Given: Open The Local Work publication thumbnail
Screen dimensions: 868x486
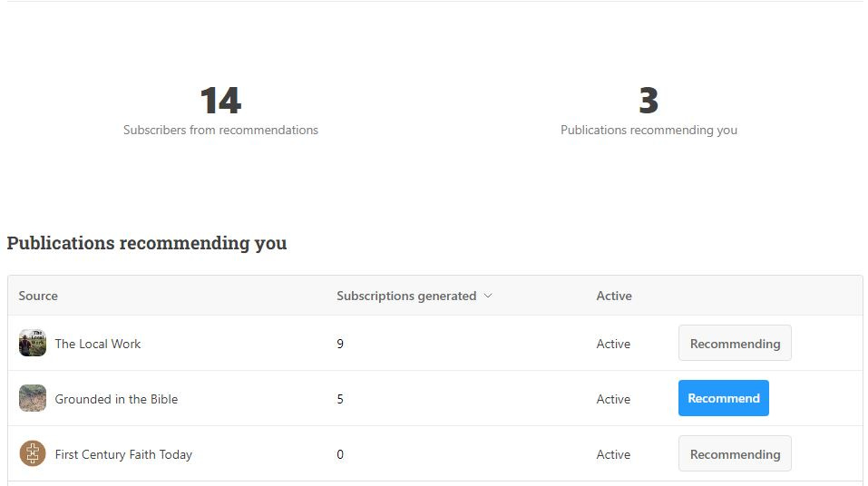Looking at the screenshot, I should click(x=33, y=343).
